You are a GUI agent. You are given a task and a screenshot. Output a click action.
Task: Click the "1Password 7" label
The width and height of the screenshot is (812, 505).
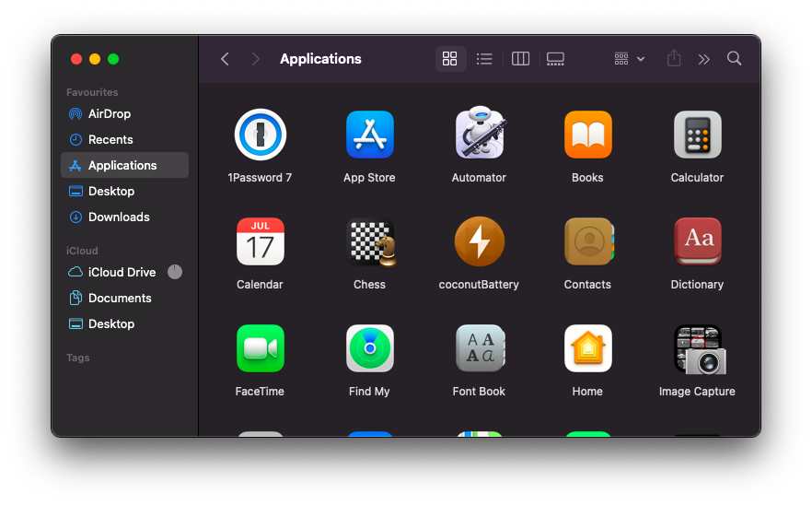[x=260, y=177]
